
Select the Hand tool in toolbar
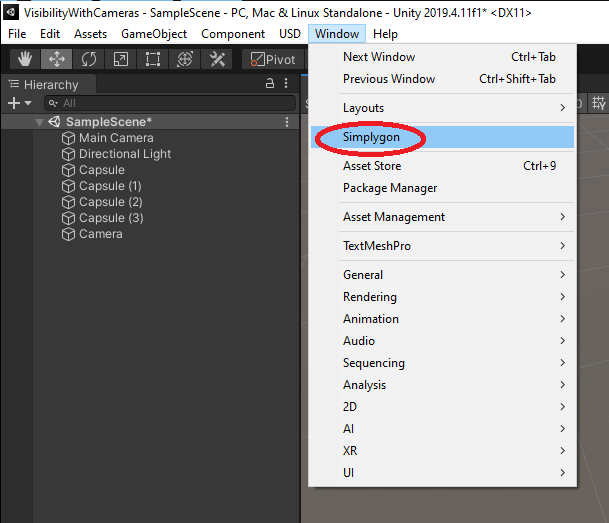coord(22,60)
